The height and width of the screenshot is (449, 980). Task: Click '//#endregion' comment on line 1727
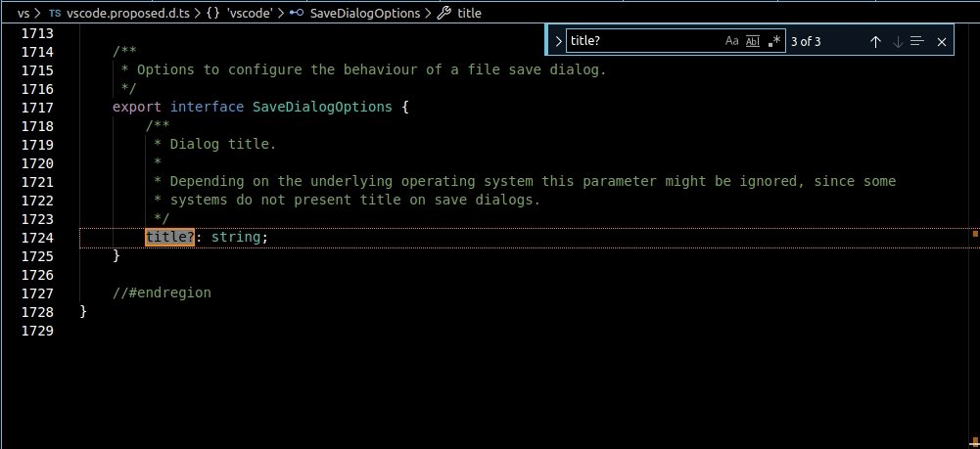(162, 292)
